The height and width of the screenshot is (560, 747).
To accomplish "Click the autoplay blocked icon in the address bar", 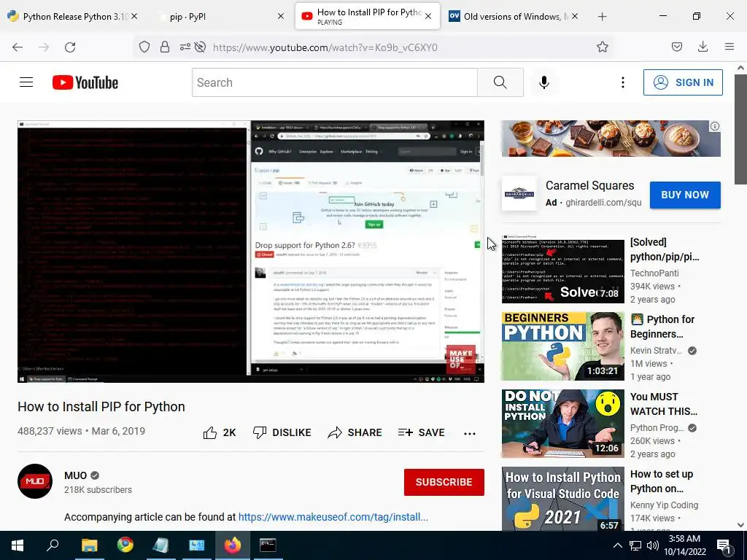I will click(x=201, y=47).
